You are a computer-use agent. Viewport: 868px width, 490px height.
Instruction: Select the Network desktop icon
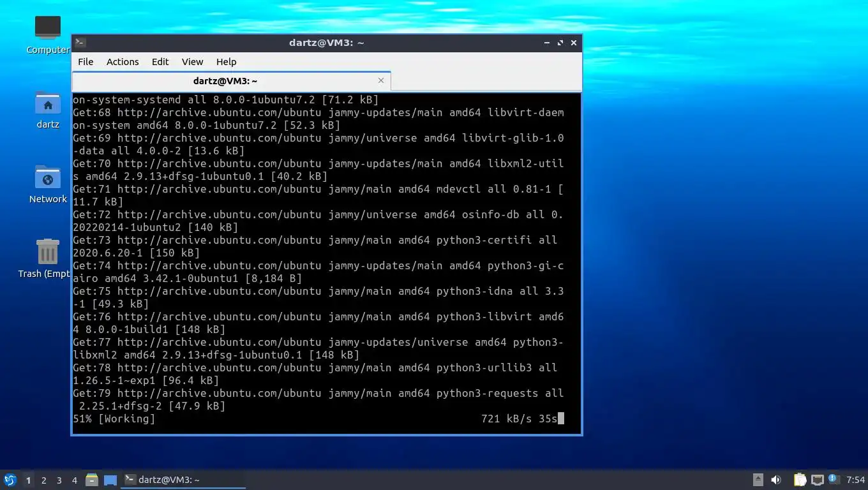[48, 184]
